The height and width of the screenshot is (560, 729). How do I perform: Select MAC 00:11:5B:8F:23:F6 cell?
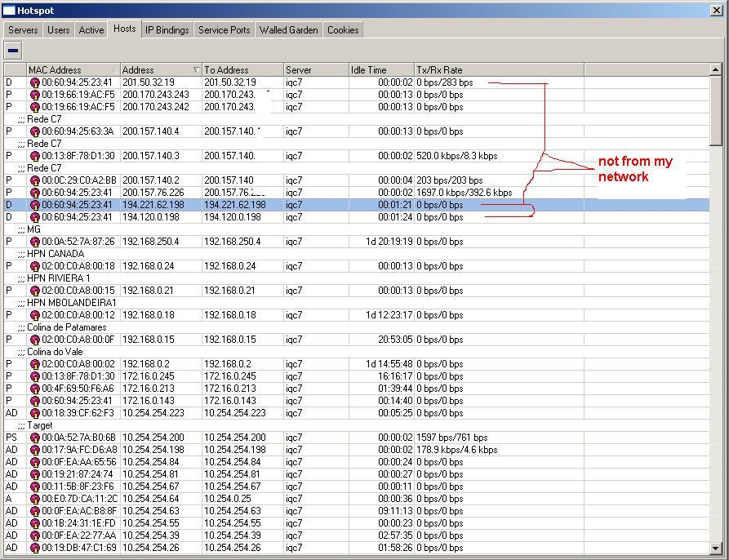click(x=73, y=487)
